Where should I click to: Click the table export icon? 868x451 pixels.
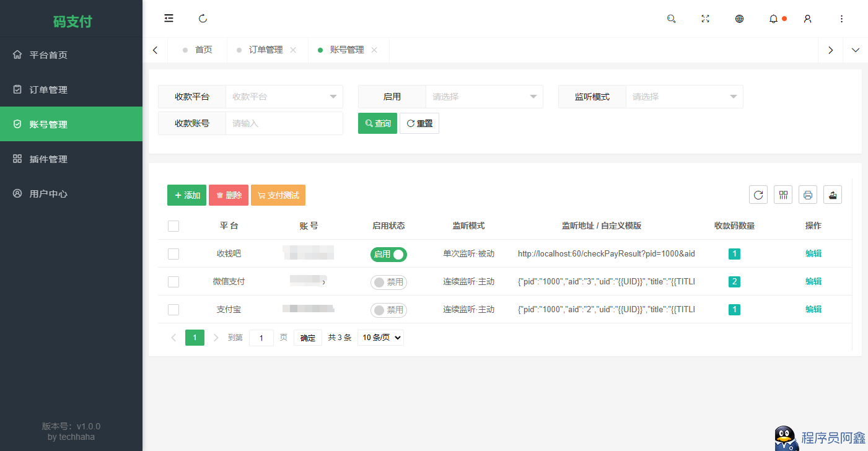833,195
